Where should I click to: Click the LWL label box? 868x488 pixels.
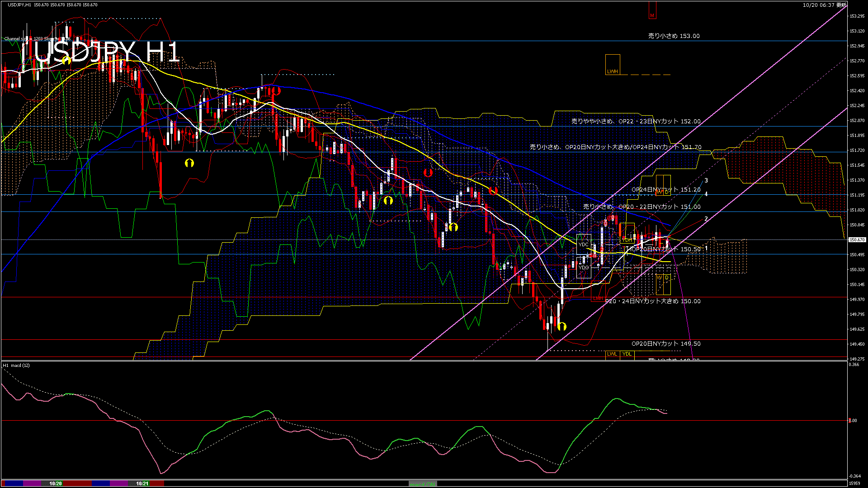[x=612, y=354]
